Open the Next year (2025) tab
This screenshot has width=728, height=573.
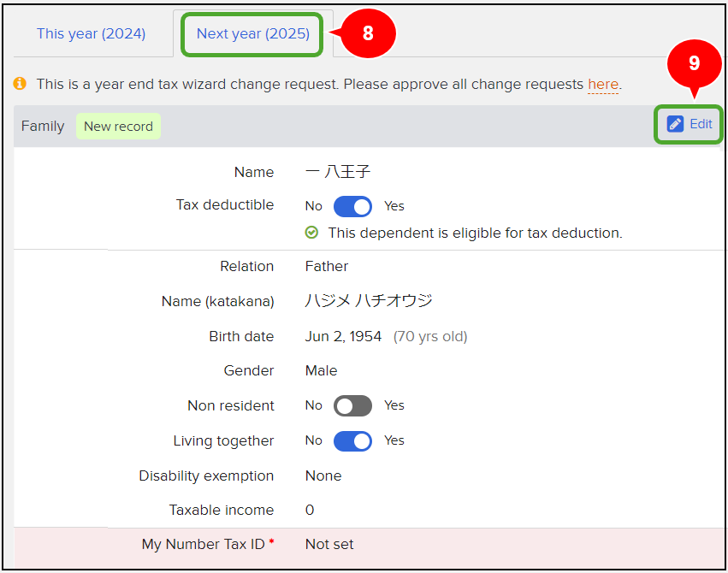point(252,34)
